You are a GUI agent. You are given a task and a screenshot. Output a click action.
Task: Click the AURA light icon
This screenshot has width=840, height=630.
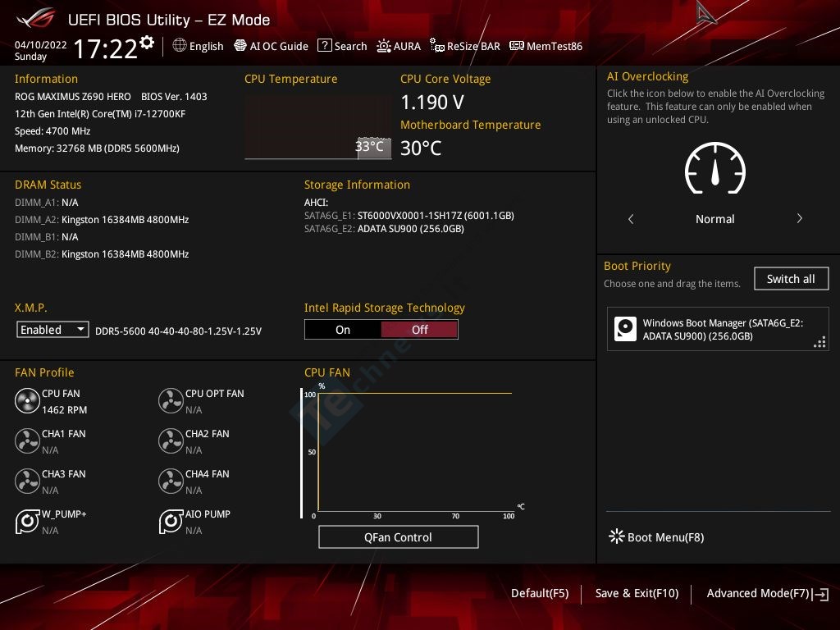pos(384,46)
